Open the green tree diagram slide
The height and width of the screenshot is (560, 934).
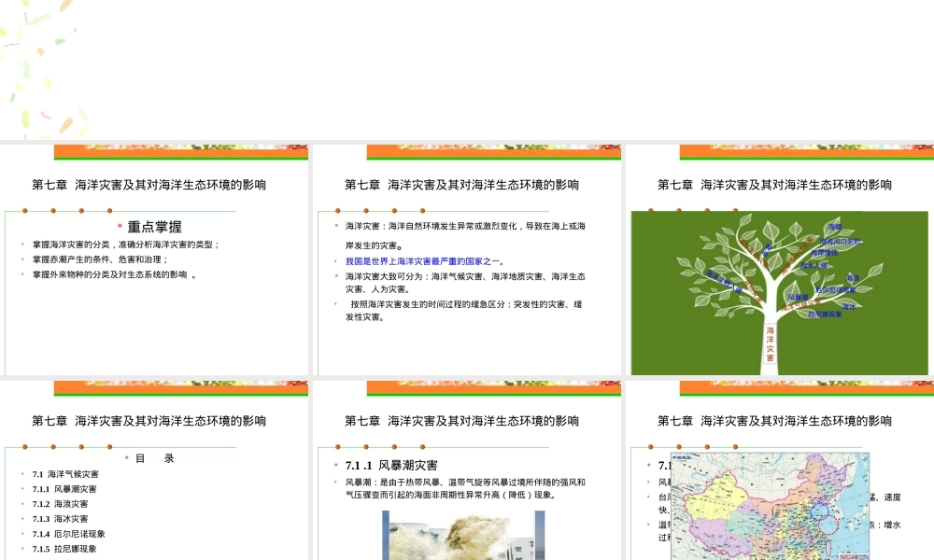[x=780, y=259]
